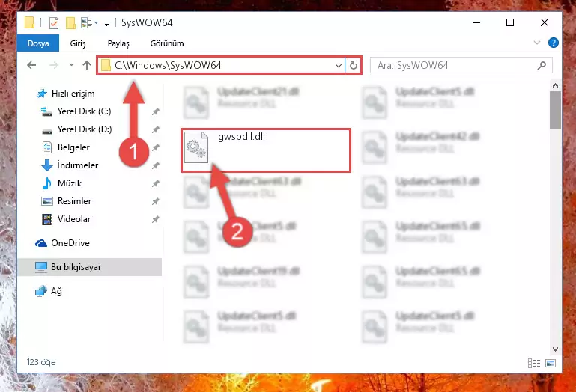Switch to the Paylaş ribbon tab
This screenshot has height=392, width=576.
(118, 43)
